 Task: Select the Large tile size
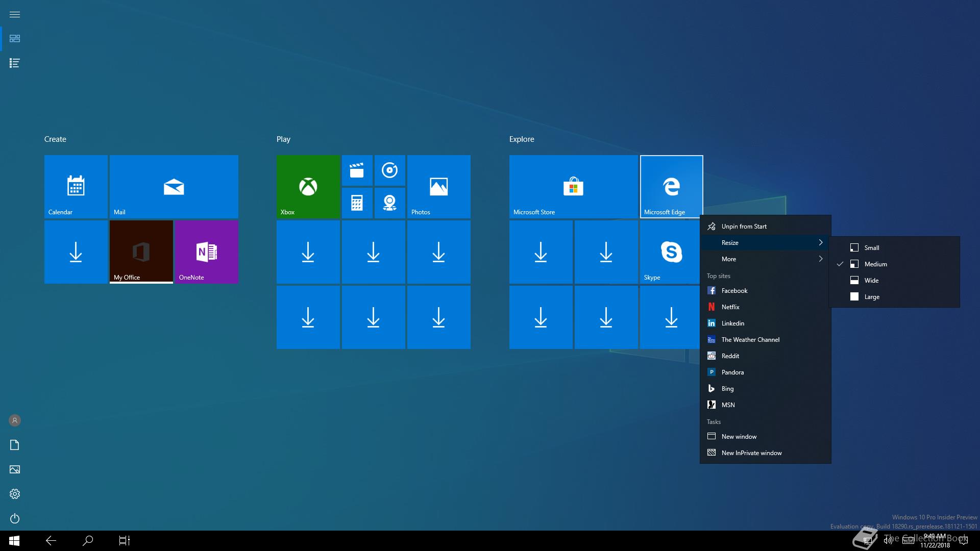[871, 297]
